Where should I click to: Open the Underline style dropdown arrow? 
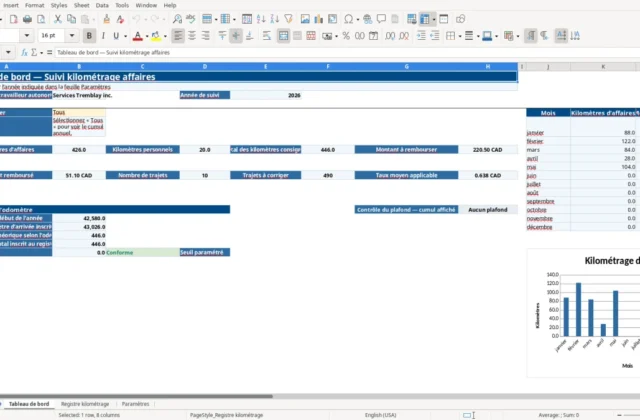[125, 36]
